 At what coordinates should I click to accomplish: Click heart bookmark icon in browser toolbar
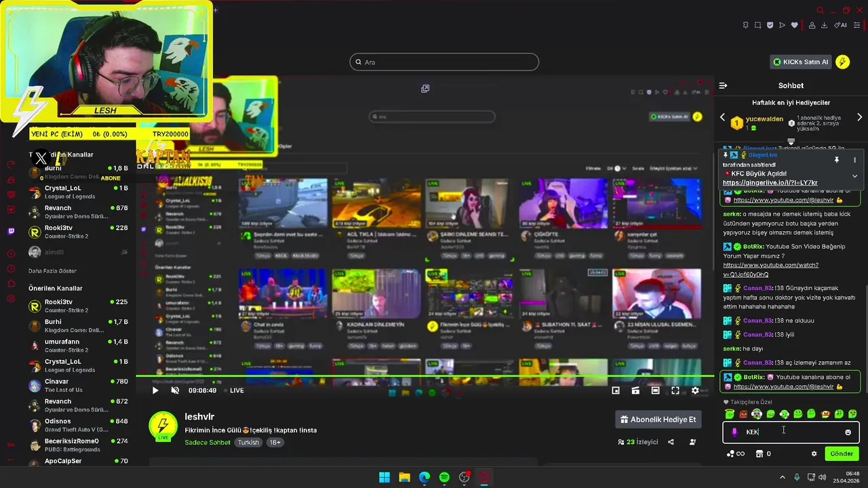pos(794,25)
